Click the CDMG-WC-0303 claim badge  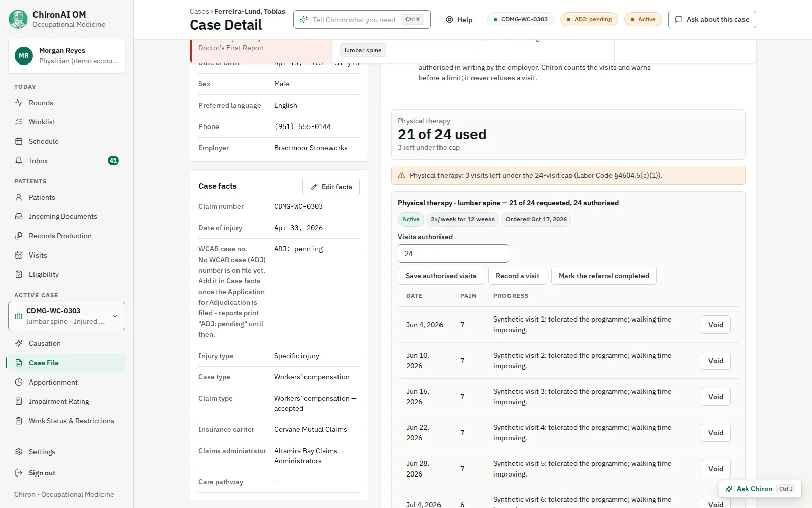[x=520, y=19]
